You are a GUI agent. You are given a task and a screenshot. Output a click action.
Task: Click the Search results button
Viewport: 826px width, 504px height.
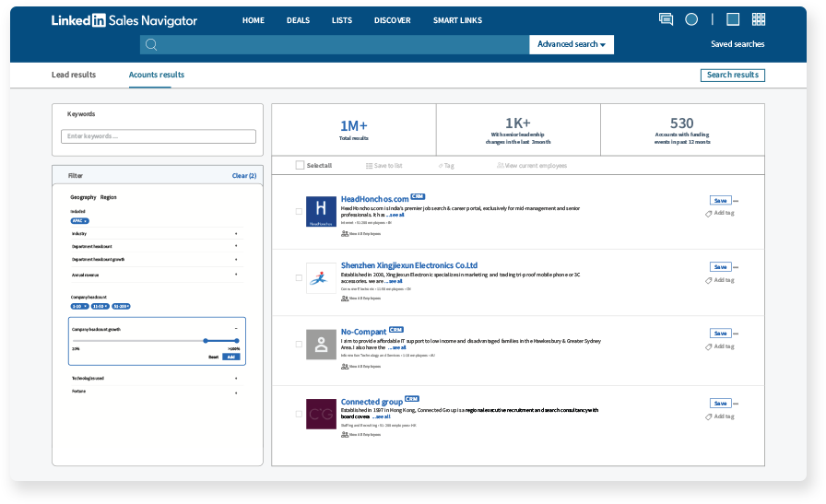pos(733,76)
